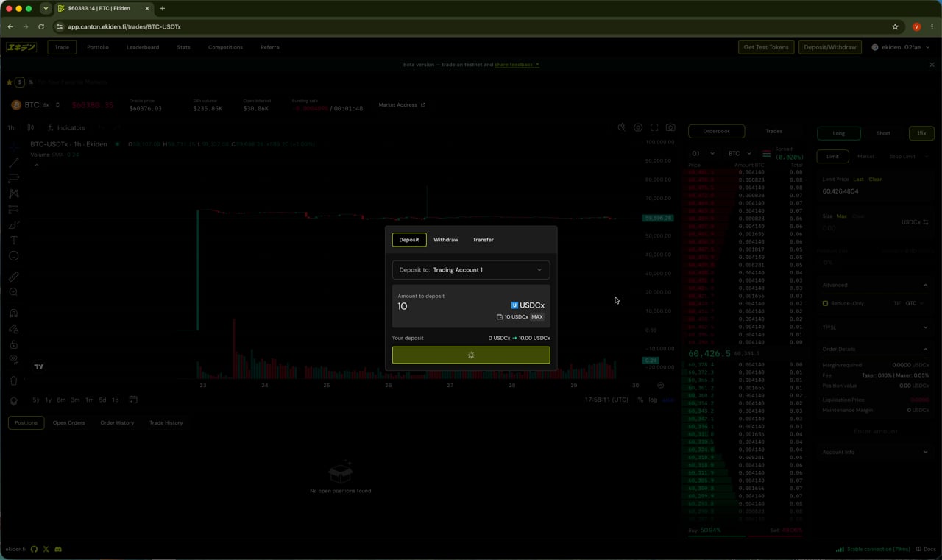Click the favorites star icon
The width and height of the screenshot is (942, 560).
point(10,82)
